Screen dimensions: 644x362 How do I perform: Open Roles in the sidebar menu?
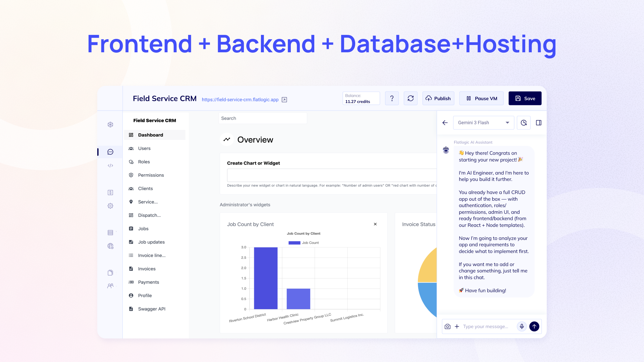click(155, 162)
